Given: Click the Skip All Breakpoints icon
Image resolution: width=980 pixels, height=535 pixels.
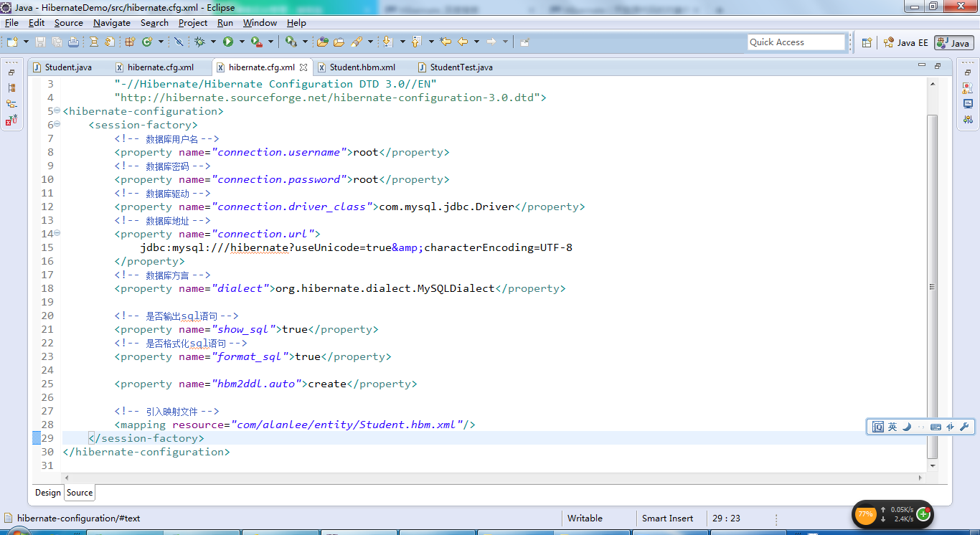Looking at the screenshot, I should coord(179,42).
